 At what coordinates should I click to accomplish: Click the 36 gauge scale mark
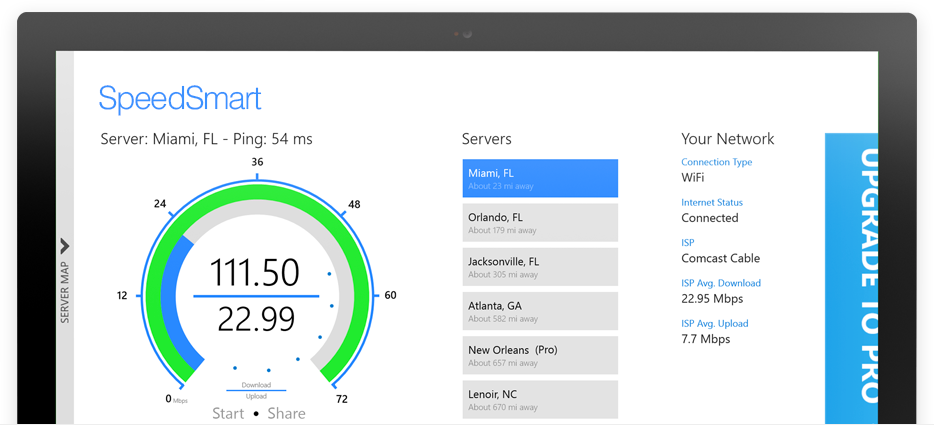[x=257, y=162]
